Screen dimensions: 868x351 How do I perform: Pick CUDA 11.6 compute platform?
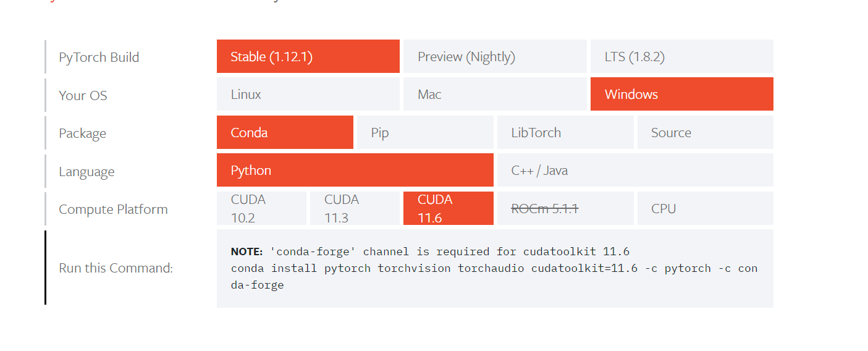point(449,208)
